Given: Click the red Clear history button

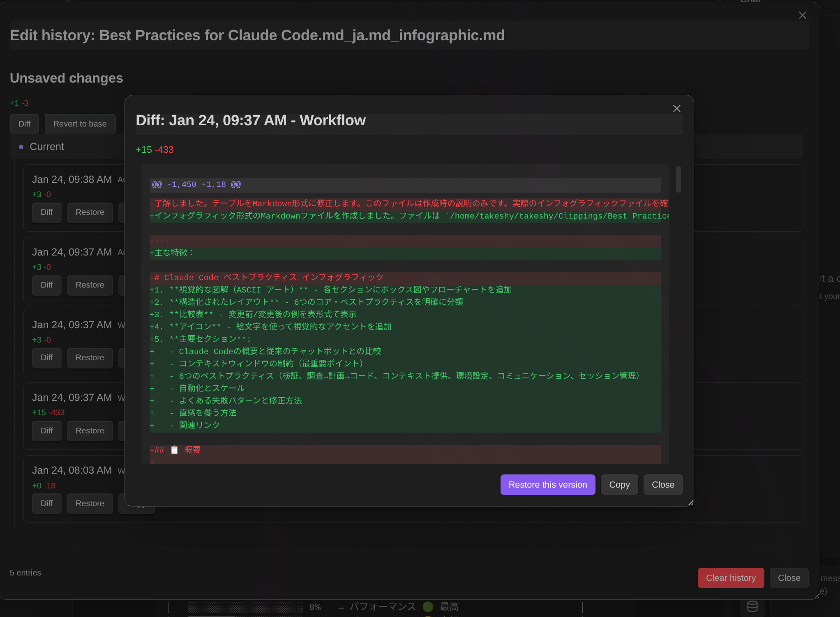Looking at the screenshot, I should tap(730, 578).
